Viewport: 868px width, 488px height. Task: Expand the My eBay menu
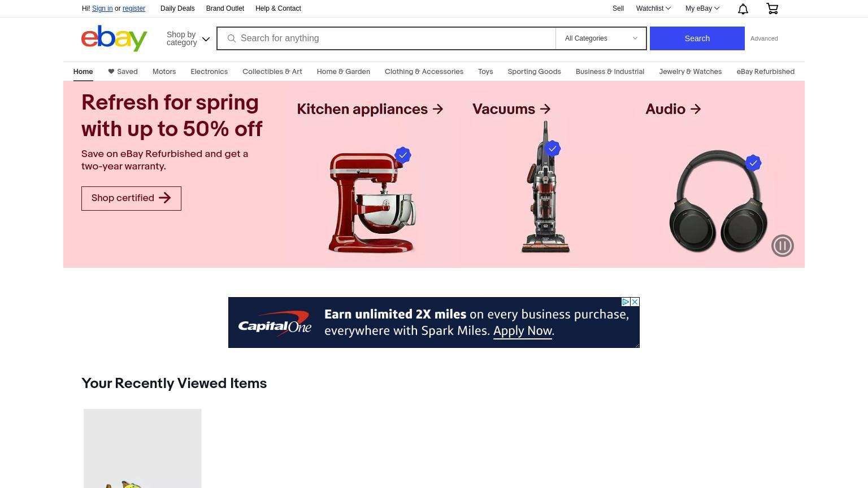(x=702, y=8)
